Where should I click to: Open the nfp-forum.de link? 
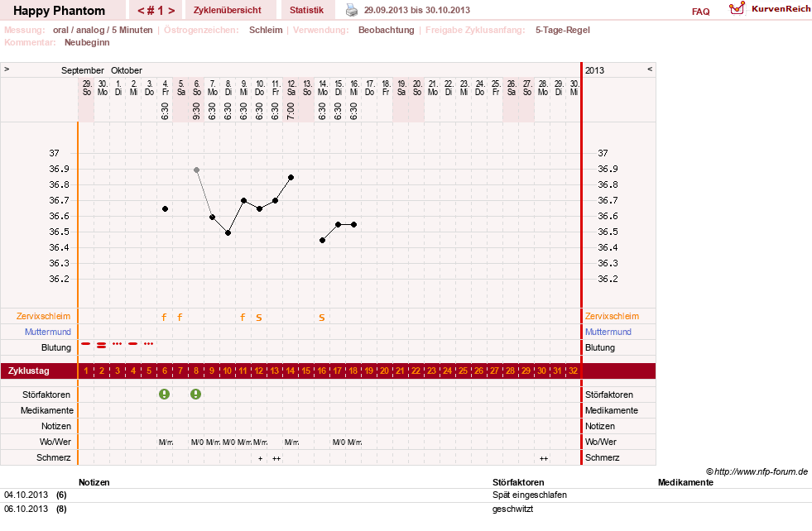[757, 471]
